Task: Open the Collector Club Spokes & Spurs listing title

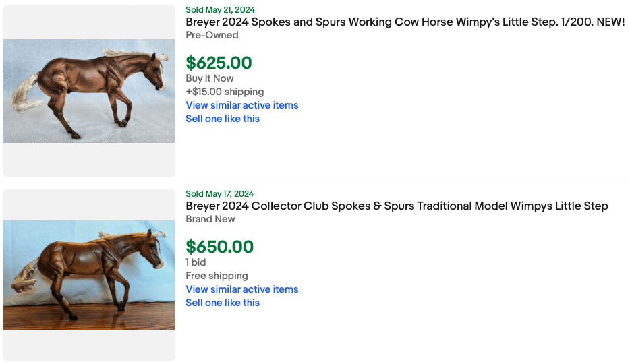Action: pyautogui.click(x=397, y=206)
